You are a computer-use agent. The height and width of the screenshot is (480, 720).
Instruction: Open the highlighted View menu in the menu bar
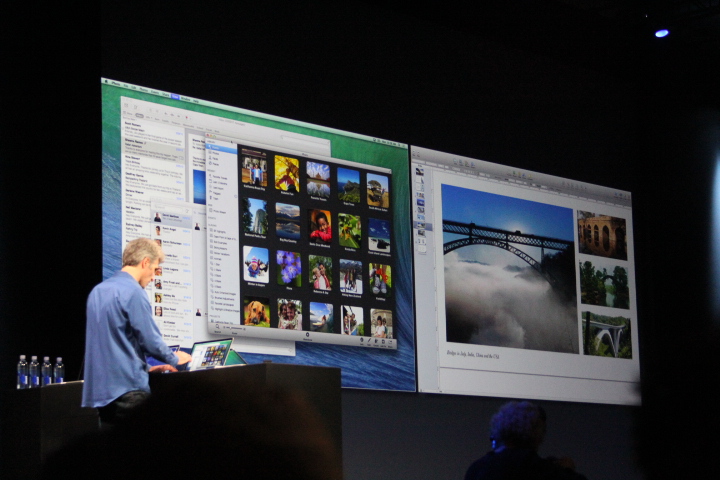click(x=175, y=96)
